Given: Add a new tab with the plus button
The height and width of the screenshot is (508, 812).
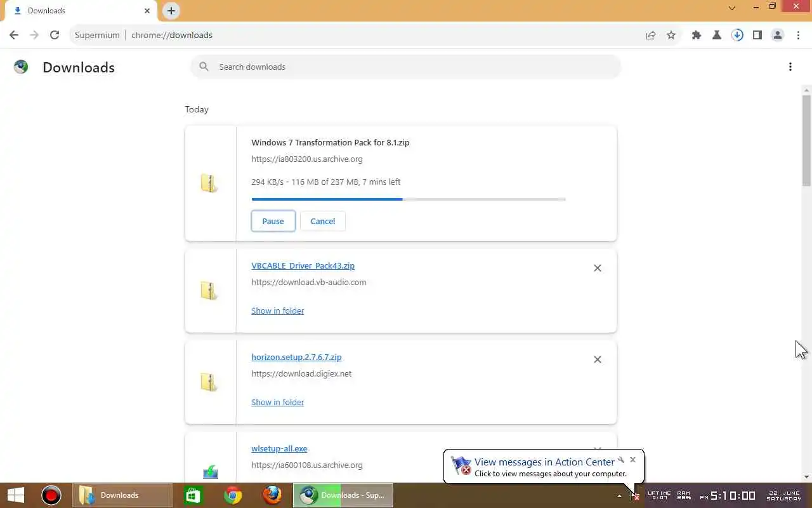Looking at the screenshot, I should (x=171, y=11).
